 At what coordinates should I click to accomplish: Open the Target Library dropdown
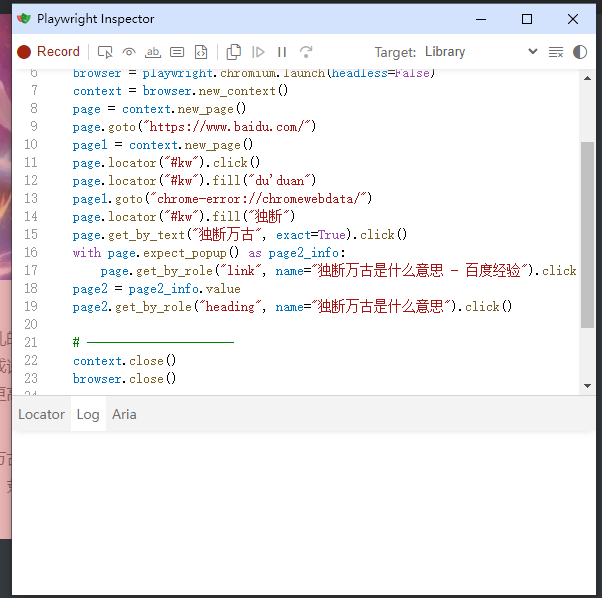click(481, 51)
